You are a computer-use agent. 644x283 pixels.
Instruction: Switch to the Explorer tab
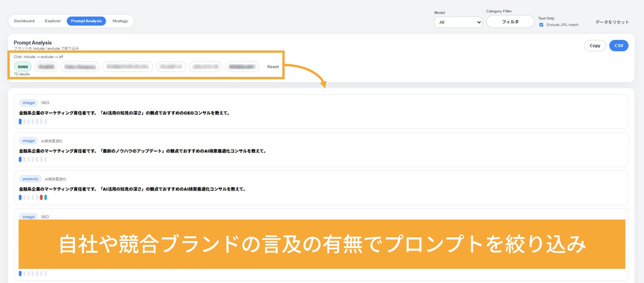53,21
